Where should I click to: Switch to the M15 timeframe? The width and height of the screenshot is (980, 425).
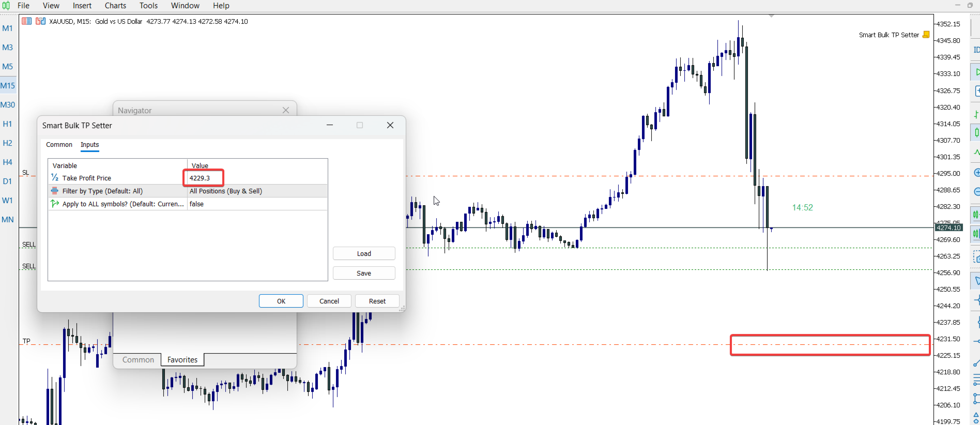[x=8, y=86]
